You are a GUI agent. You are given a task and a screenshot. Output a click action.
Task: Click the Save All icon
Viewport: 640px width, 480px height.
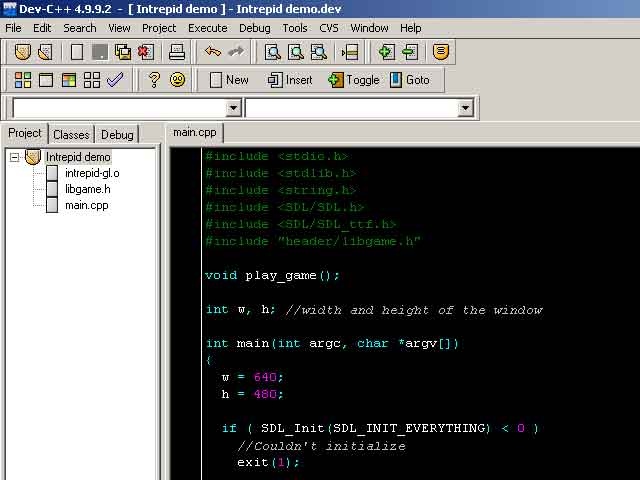(x=123, y=51)
